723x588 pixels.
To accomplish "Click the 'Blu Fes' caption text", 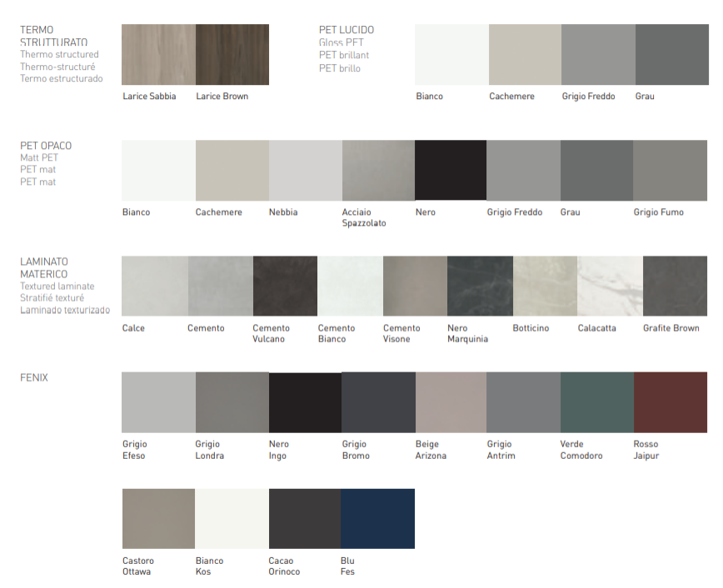I will coord(347,566).
